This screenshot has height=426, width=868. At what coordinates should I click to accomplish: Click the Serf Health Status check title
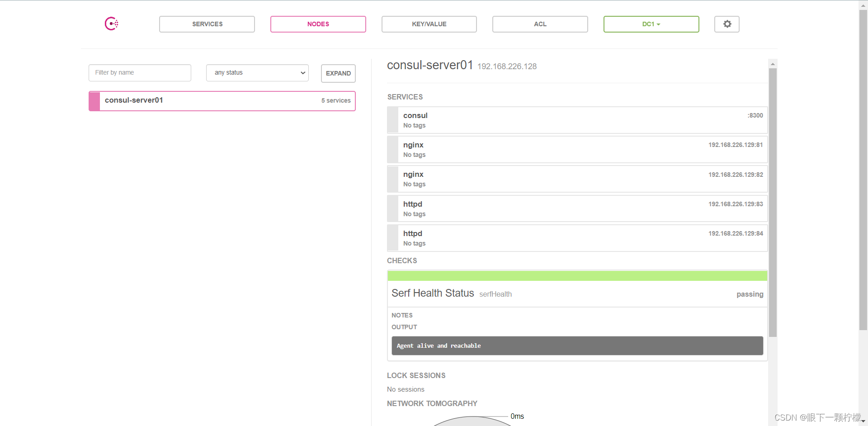coord(433,293)
